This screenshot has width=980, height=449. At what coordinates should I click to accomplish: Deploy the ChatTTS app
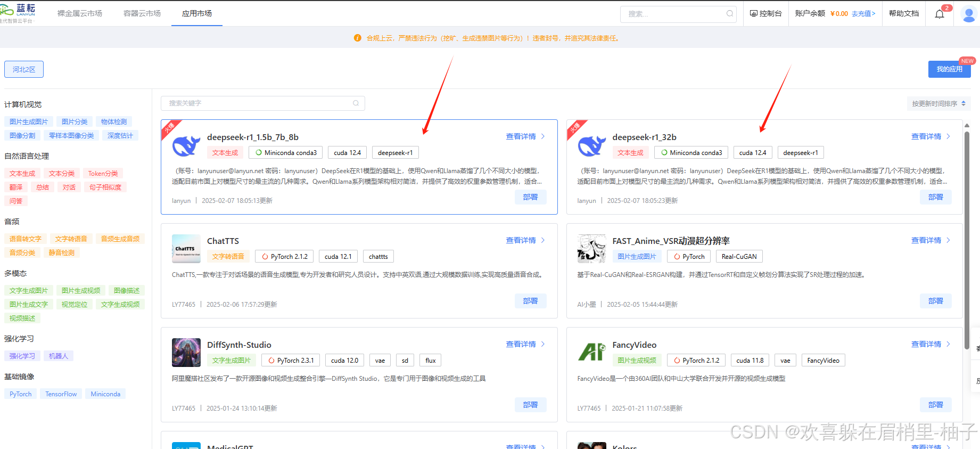531,301
